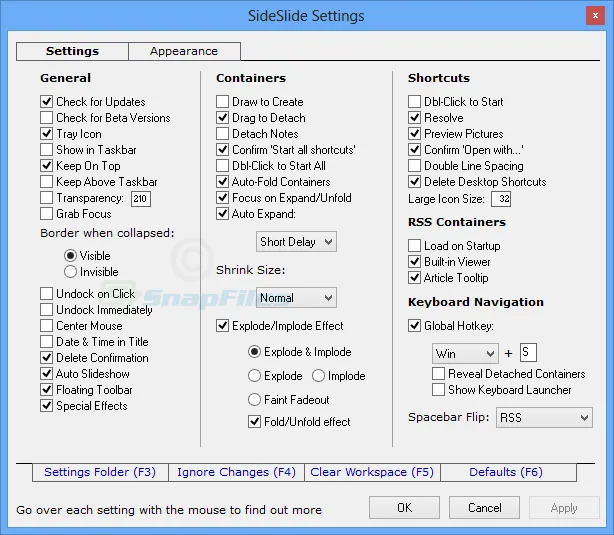Screen dimensions: 614x535
Task: Enable Double Line Spacing
Action: coord(414,166)
